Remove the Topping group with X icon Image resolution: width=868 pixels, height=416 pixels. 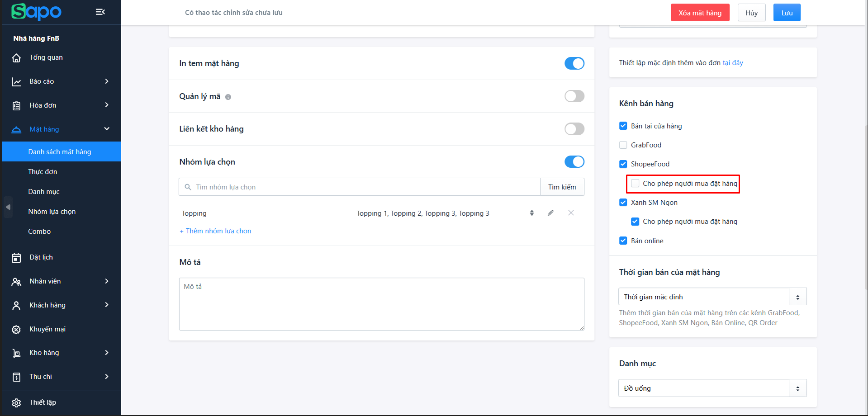click(x=571, y=213)
